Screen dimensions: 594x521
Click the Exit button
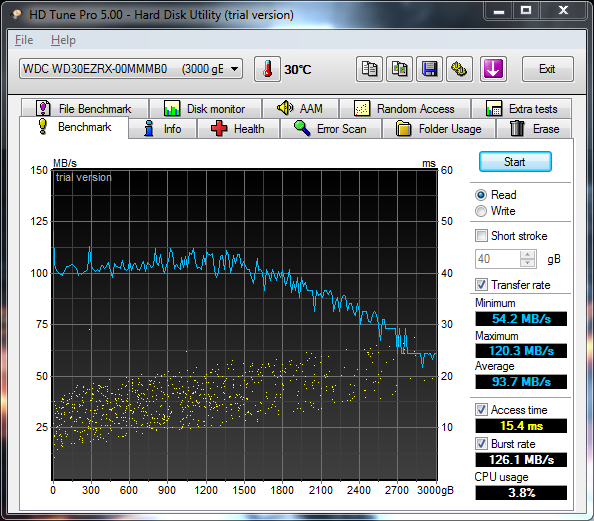click(547, 69)
